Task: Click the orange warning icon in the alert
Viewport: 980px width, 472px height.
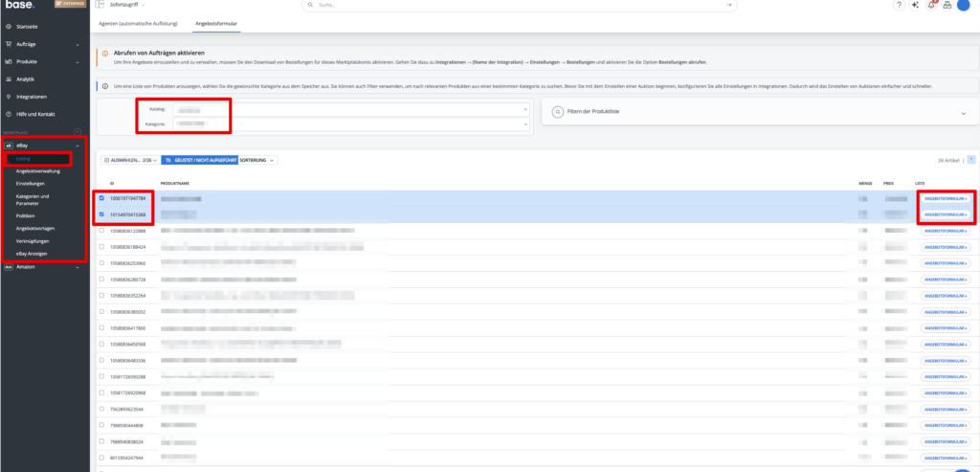Action: click(105, 54)
